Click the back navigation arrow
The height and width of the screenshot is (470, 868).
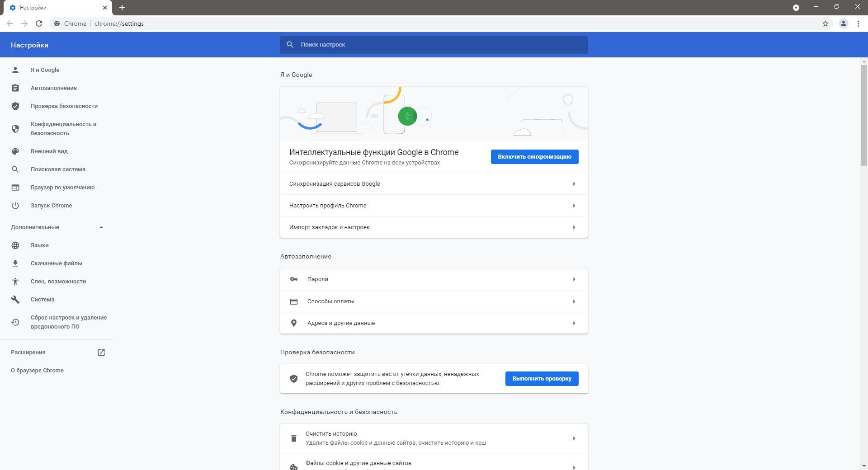coord(10,23)
